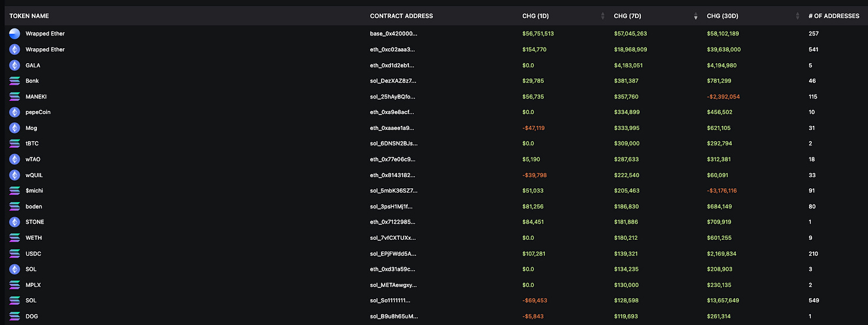The width and height of the screenshot is (868, 325).
Task: Click the Solana icon next to boden
Action: tap(15, 206)
